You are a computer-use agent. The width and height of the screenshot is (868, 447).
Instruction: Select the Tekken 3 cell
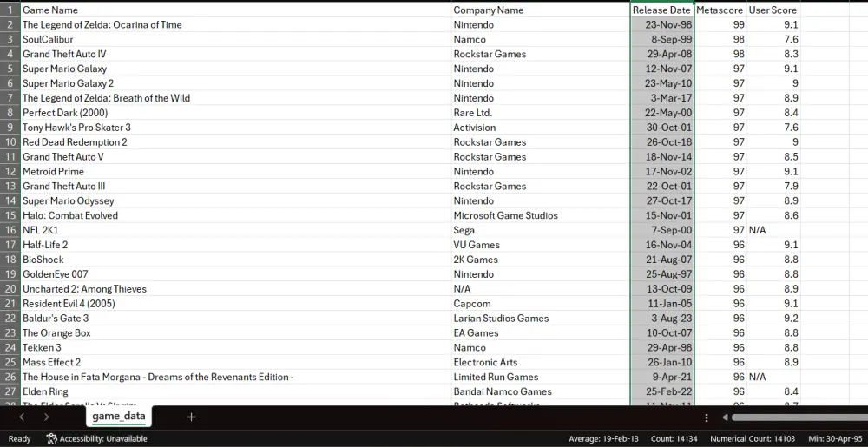click(x=236, y=347)
